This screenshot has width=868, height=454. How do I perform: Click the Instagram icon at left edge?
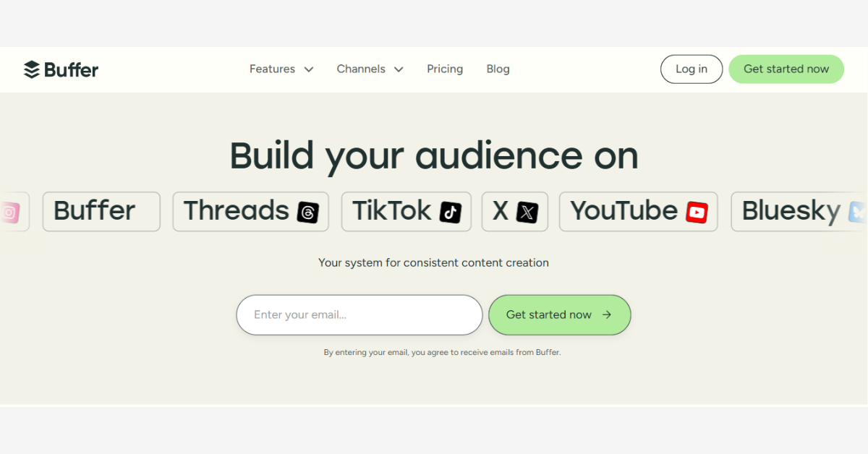tap(9, 212)
